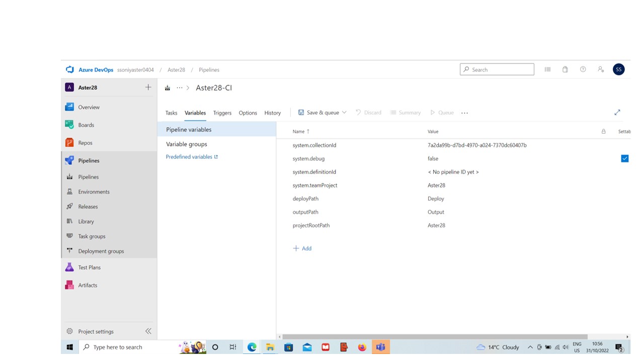Click the system.collectionId GUID value
644x362 pixels.
[477, 145]
